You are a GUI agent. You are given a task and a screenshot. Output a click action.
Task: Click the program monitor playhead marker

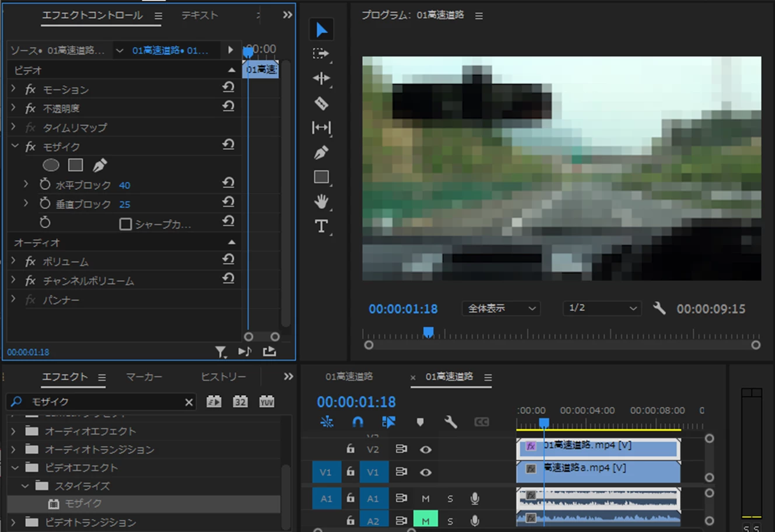[428, 332]
